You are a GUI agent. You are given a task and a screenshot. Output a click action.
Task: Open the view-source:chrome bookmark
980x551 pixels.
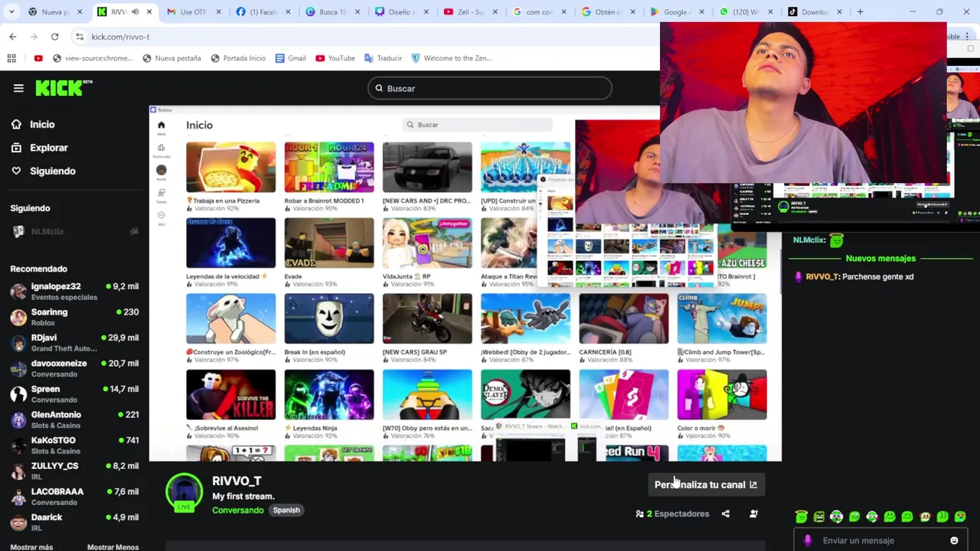click(92, 58)
